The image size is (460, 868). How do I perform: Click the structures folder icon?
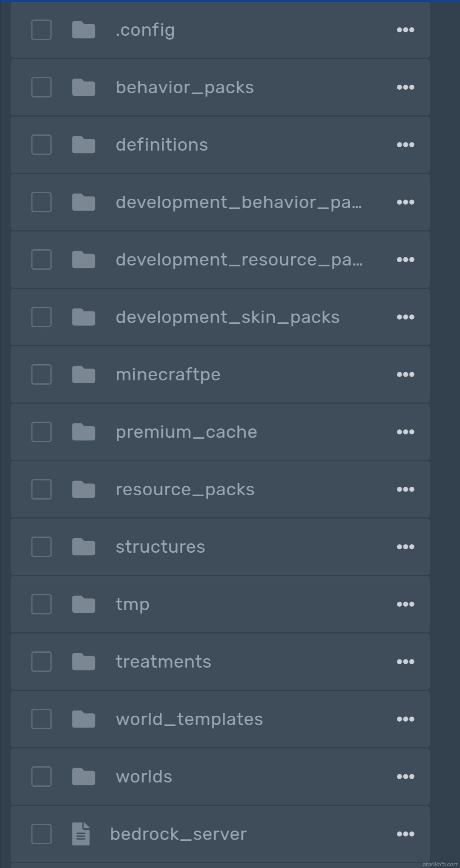[83, 547]
